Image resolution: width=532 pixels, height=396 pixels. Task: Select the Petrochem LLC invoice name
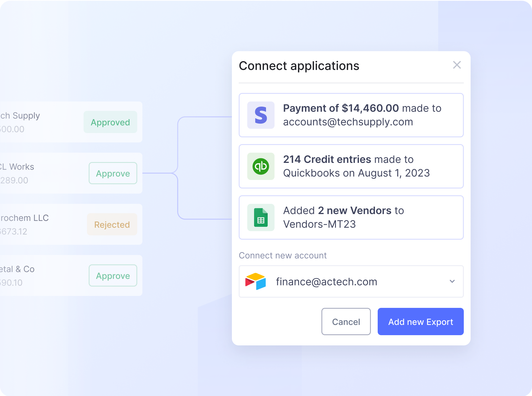(24, 218)
